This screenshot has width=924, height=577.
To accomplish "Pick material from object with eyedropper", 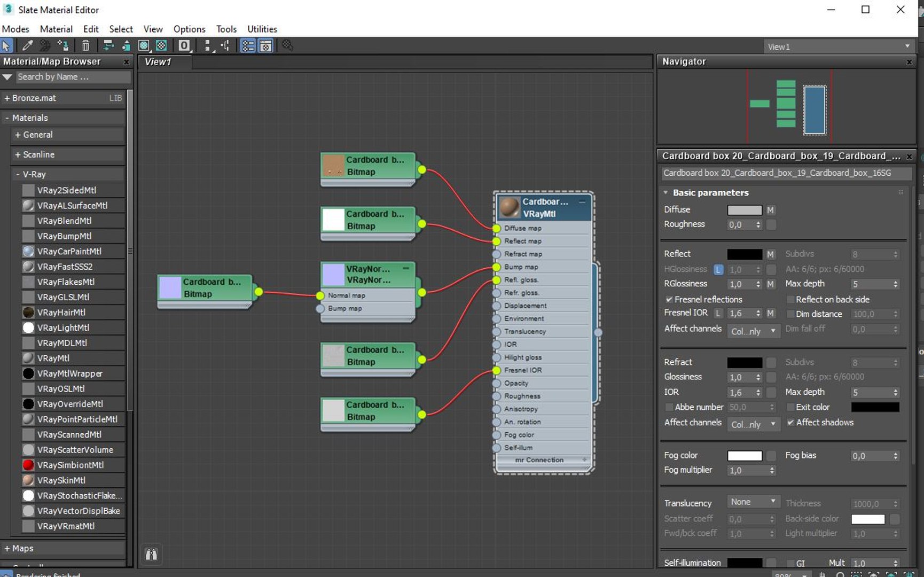I will pos(27,46).
